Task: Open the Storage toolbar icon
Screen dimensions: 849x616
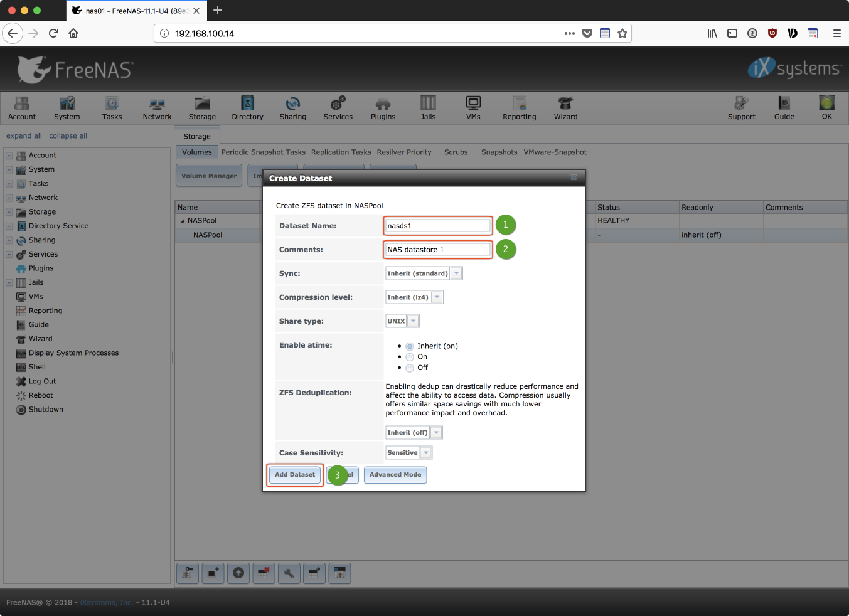Action: click(202, 108)
